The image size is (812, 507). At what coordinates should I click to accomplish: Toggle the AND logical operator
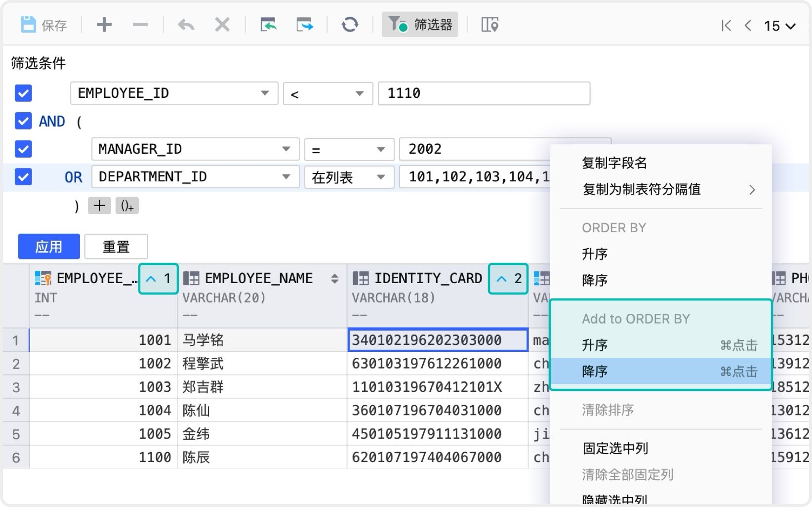(x=52, y=121)
